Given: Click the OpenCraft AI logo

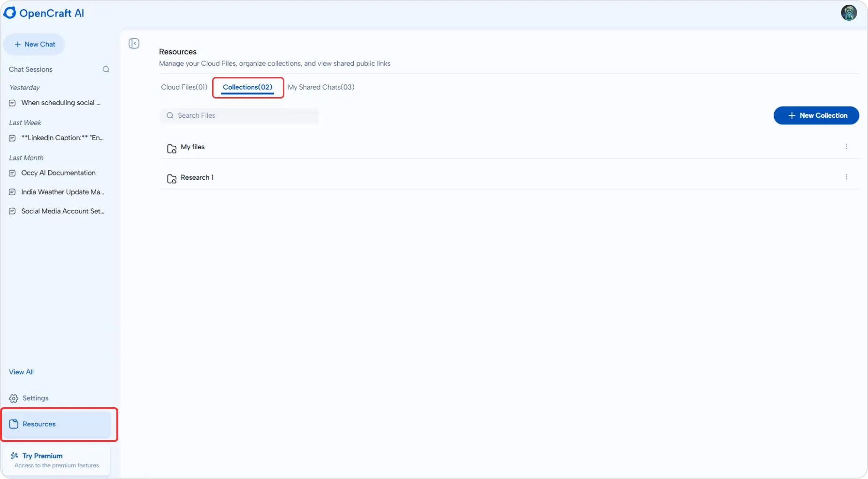Looking at the screenshot, I should tap(44, 13).
